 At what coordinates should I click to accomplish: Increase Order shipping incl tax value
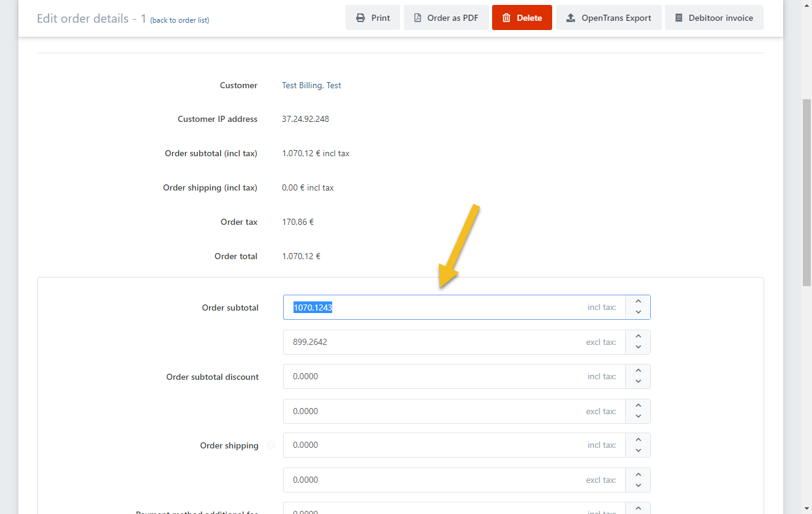pyautogui.click(x=638, y=439)
